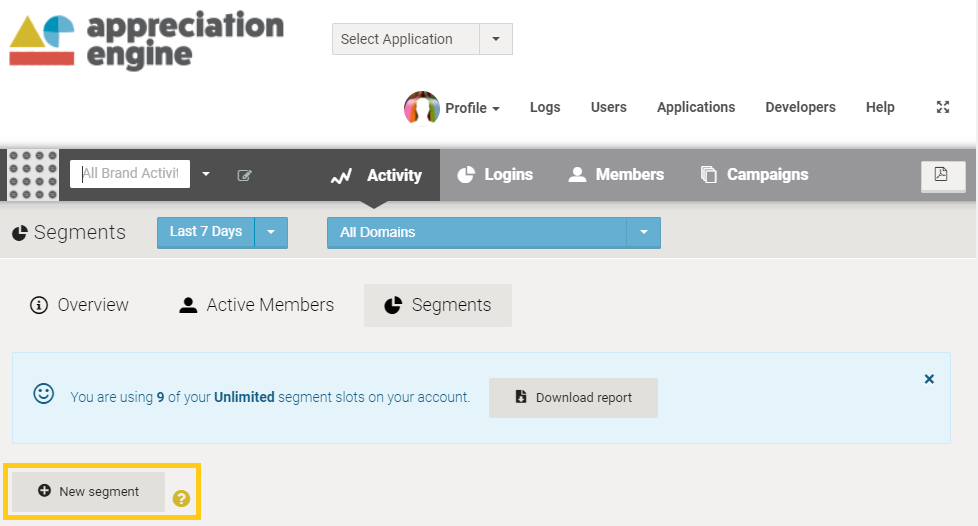The height and width of the screenshot is (526, 978).
Task: Click the yellow help question mark icon
Action: (182, 499)
